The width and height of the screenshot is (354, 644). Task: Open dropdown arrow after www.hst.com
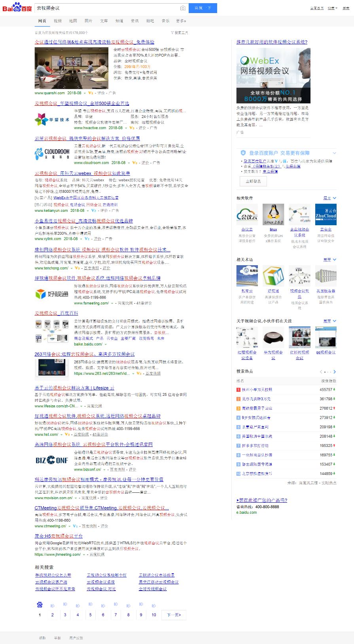point(61,435)
